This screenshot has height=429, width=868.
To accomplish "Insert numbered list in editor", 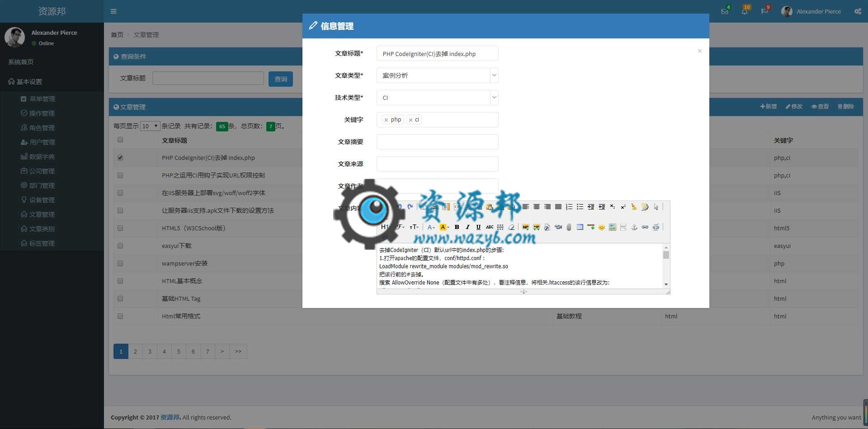I will coord(569,207).
